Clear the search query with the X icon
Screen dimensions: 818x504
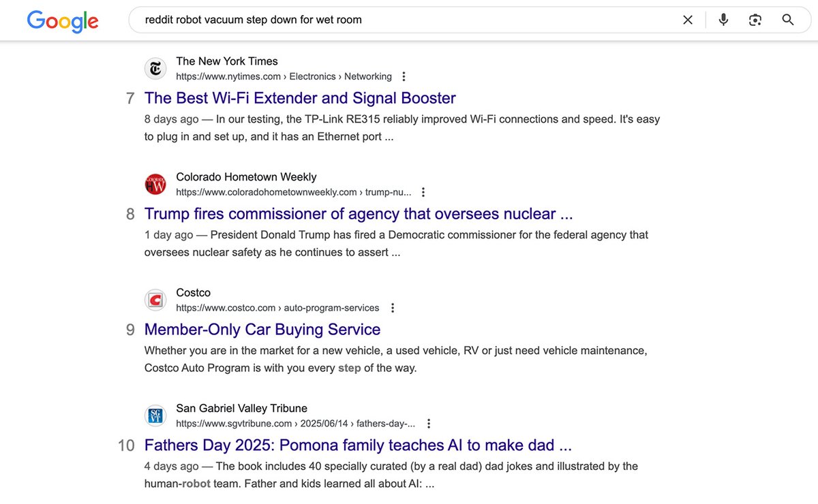point(688,20)
